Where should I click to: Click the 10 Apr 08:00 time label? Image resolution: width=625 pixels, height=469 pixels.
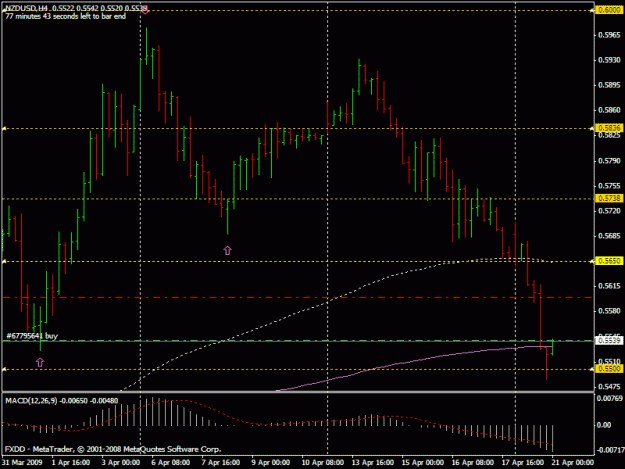pos(323,463)
